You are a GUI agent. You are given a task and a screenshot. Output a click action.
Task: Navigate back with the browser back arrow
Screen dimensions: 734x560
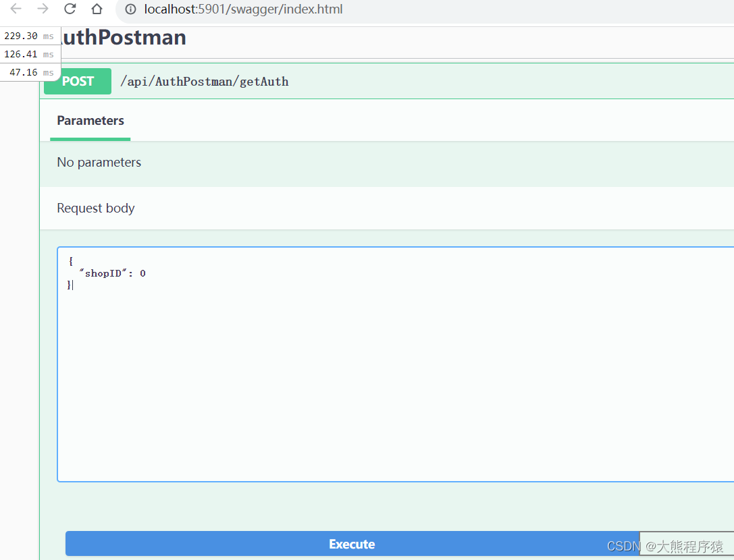pos(15,9)
